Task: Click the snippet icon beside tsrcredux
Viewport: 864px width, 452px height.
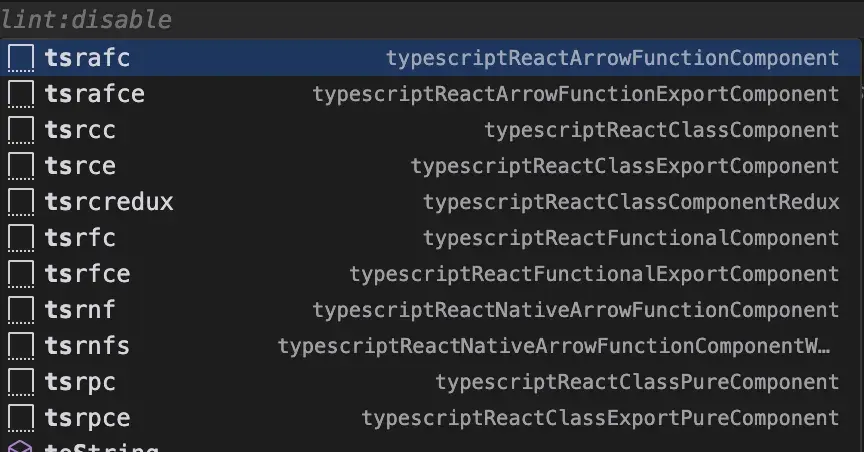Action: (x=20, y=202)
